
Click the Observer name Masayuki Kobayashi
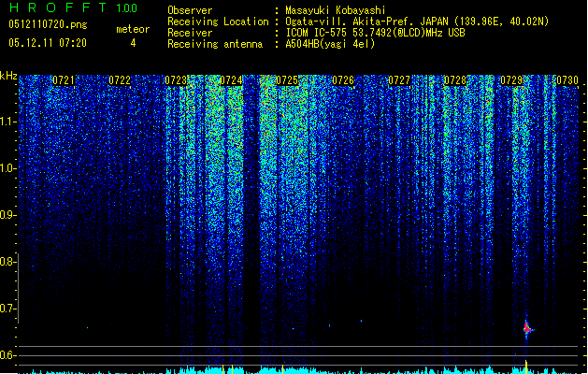pos(336,10)
